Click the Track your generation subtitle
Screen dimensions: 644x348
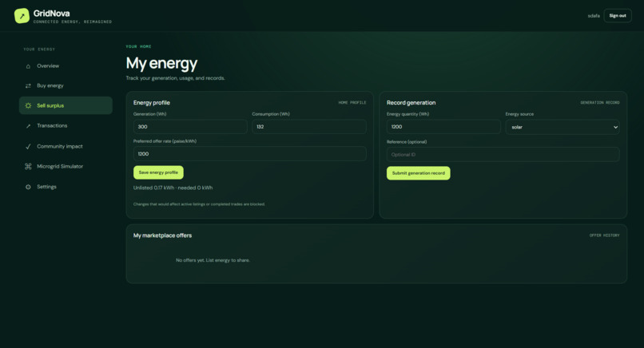(x=175, y=78)
